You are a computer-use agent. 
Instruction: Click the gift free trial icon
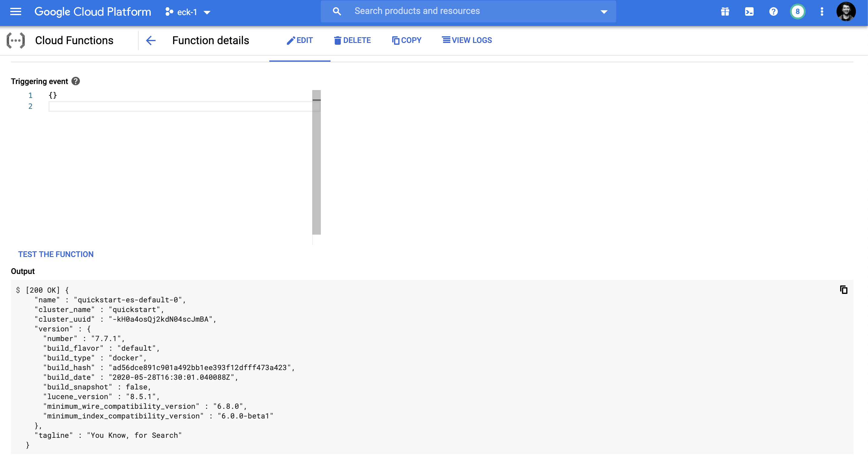pos(725,12)
